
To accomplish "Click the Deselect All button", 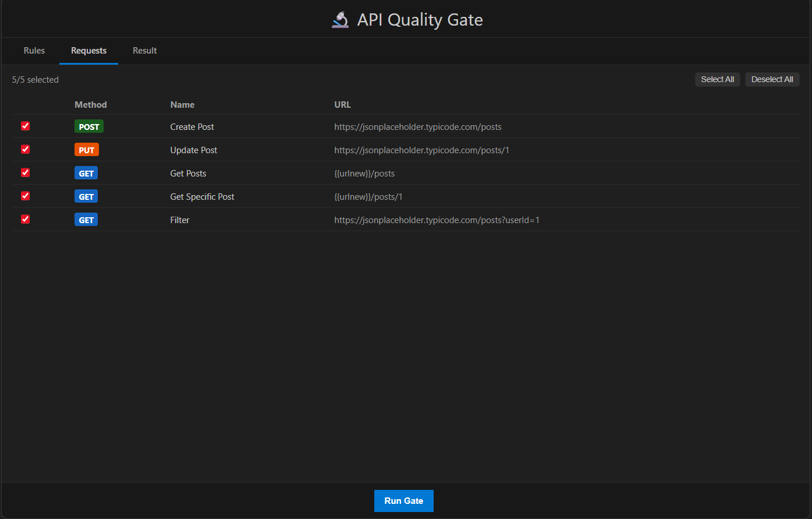I will click(x=772, y=79).
